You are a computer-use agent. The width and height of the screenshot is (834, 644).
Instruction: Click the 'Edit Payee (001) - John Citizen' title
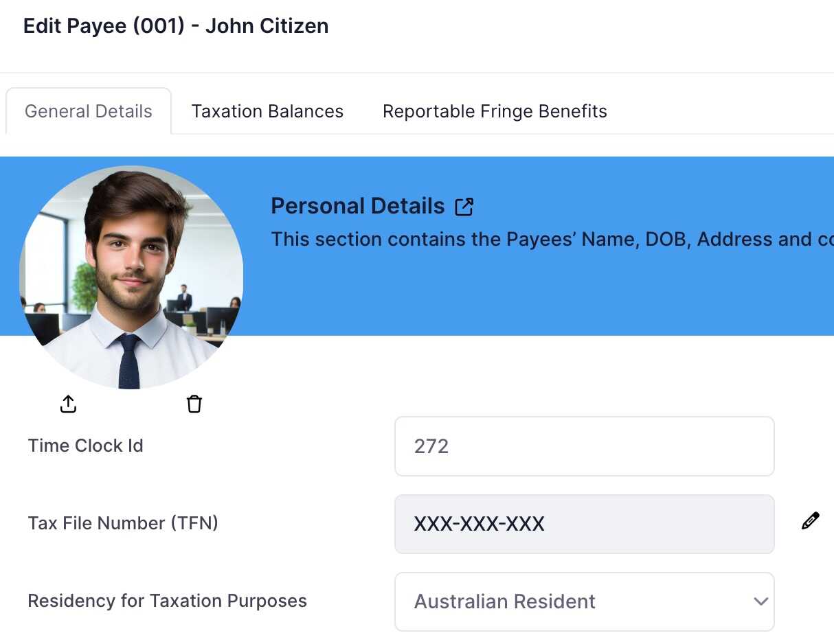pos(176,26)
